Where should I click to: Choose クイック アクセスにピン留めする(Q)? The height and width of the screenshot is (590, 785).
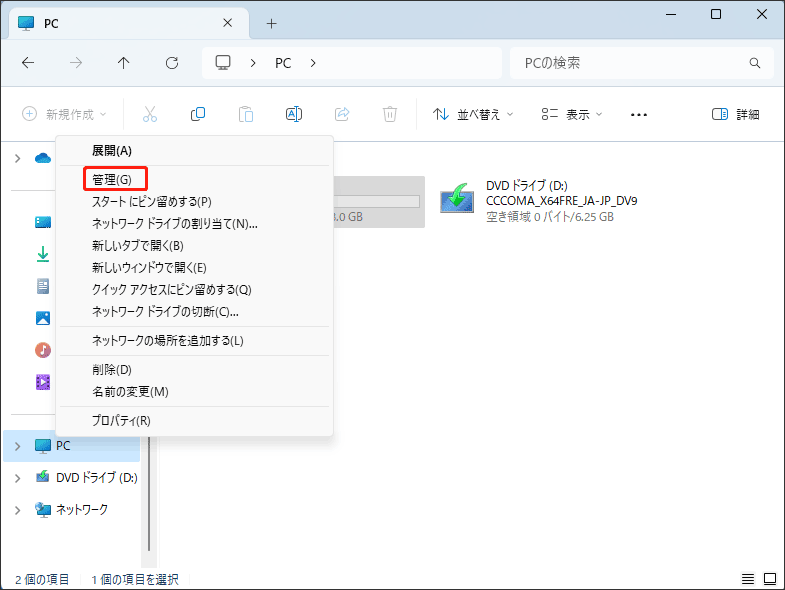(194, 290)
